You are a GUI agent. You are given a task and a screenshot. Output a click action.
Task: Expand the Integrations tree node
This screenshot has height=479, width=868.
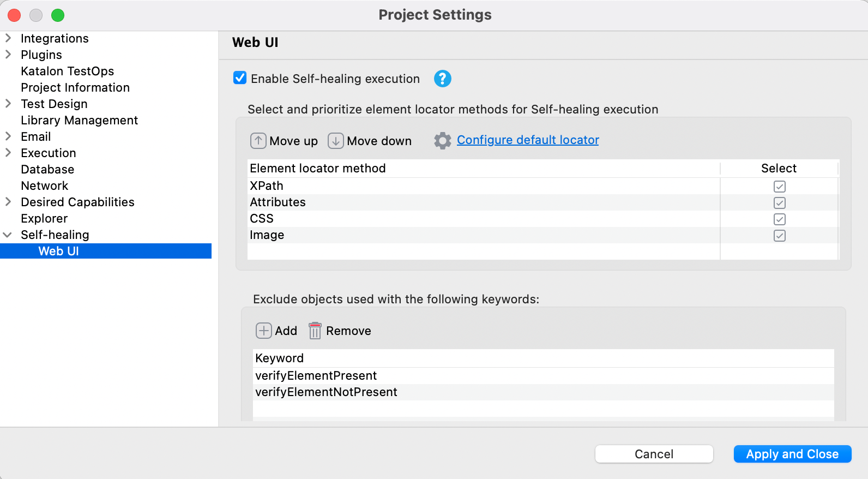click(8, 38)
